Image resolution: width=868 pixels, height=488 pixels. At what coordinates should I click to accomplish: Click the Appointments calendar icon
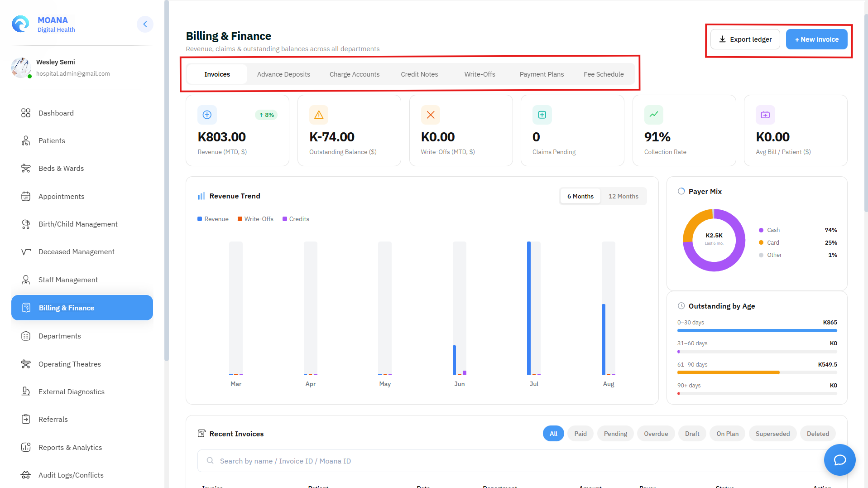(26, 196)
